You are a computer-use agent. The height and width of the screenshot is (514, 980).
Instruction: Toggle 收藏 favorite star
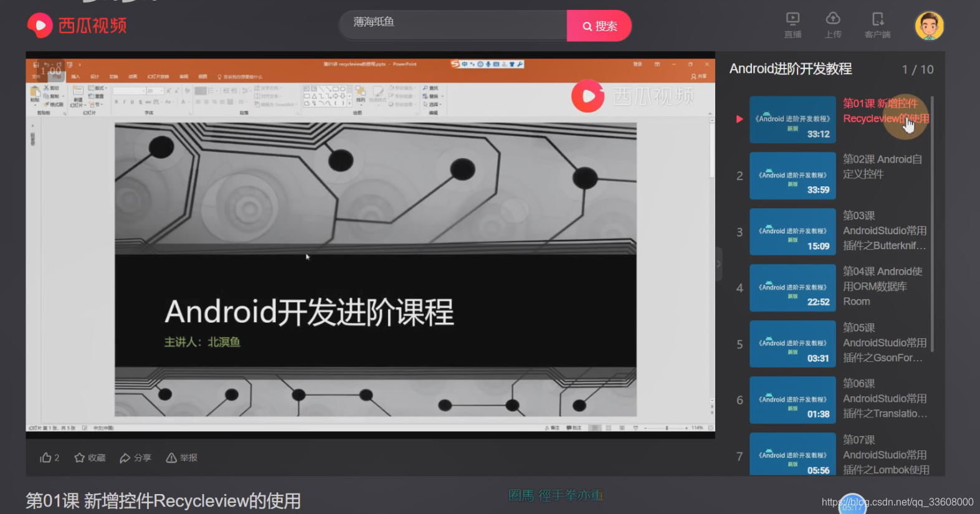click(90, 458)
